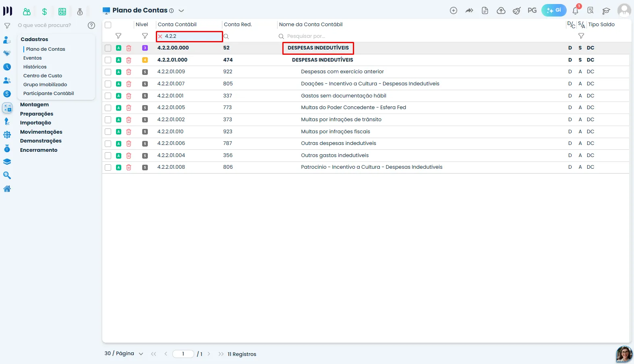Open the document search icon beside the bell
This screenshot has width=634, height=364.
[590, 11]
